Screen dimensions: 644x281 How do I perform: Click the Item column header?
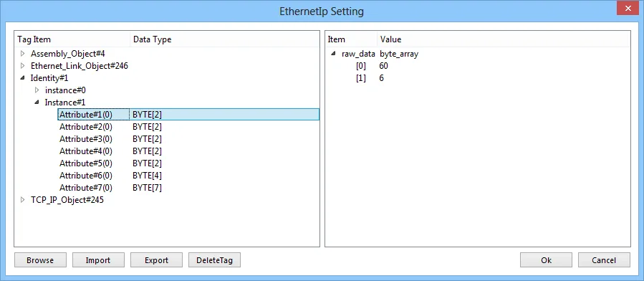[x=351, y=39]
